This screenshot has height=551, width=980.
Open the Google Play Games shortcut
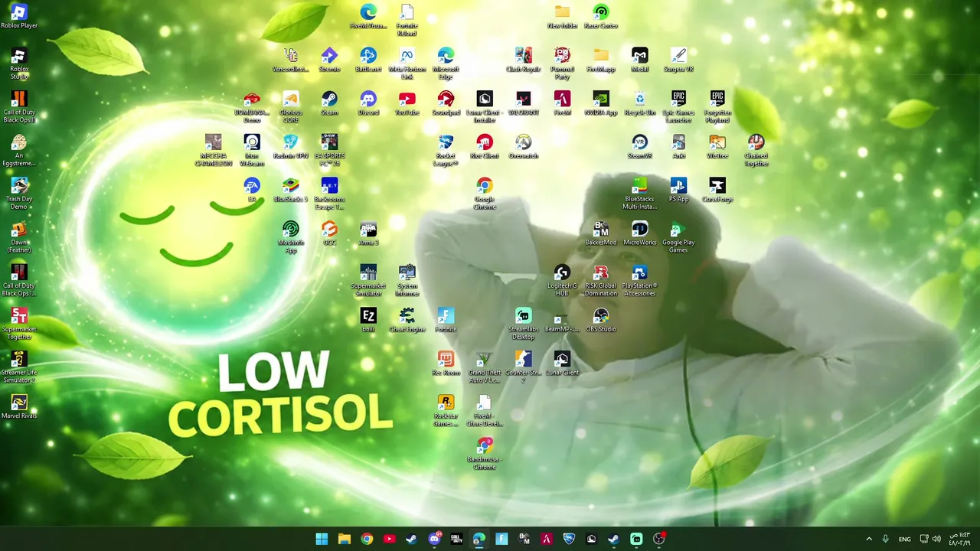(678, 237)
